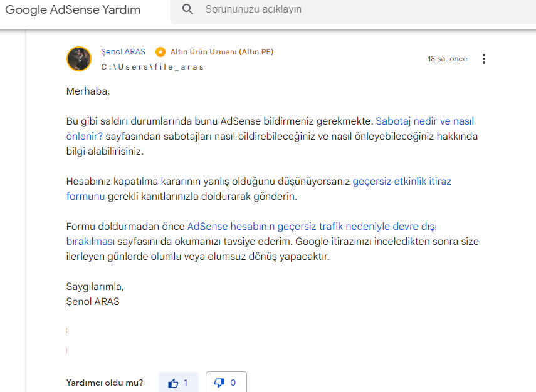Click the 'Yardımcı oldu mu?' label
This screenshot has width=536, height=392.
[105, 383]
